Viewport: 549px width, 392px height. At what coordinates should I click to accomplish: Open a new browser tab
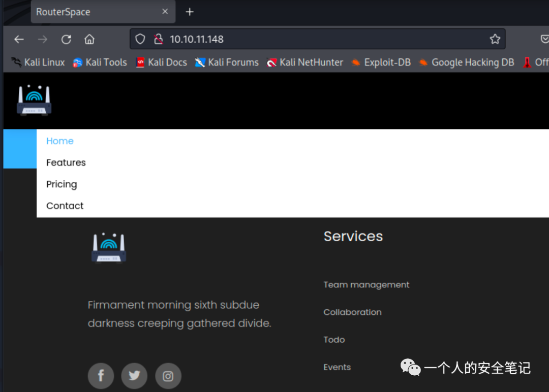coord(190,12)
